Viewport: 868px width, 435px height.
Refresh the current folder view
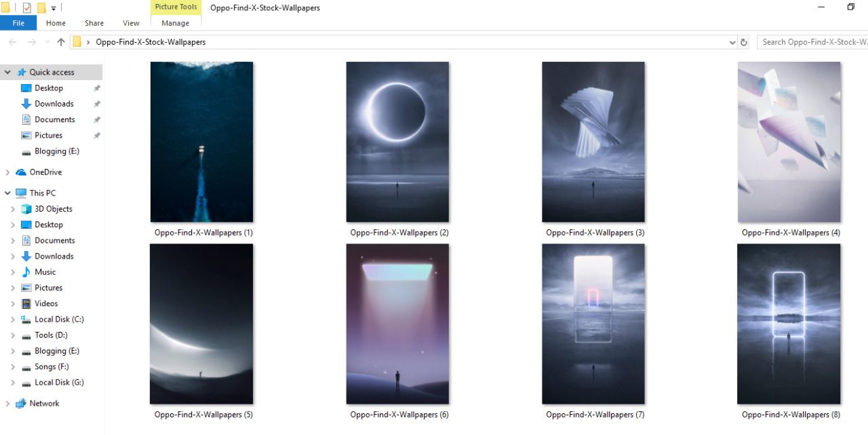point(744,42)
